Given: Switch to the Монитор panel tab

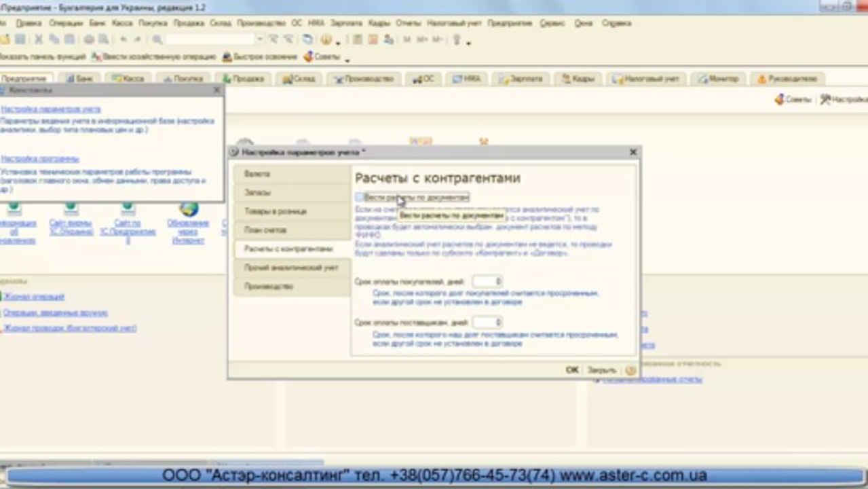Looking at the screenshot, I should [718, 79].
